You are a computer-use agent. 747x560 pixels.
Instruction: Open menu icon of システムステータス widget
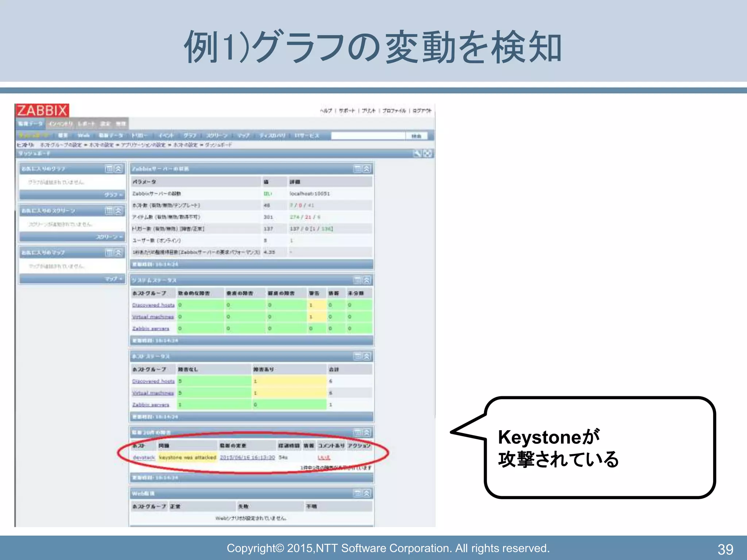(358, 280)
